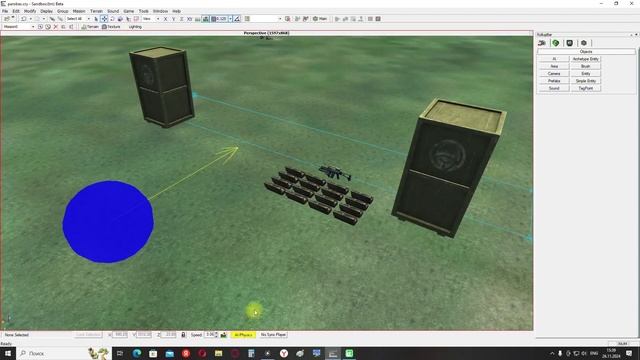Screen dimensions: 640x360
Task: Select the Layers tab icon in RollupBar
Action: (x=584, y=43)
